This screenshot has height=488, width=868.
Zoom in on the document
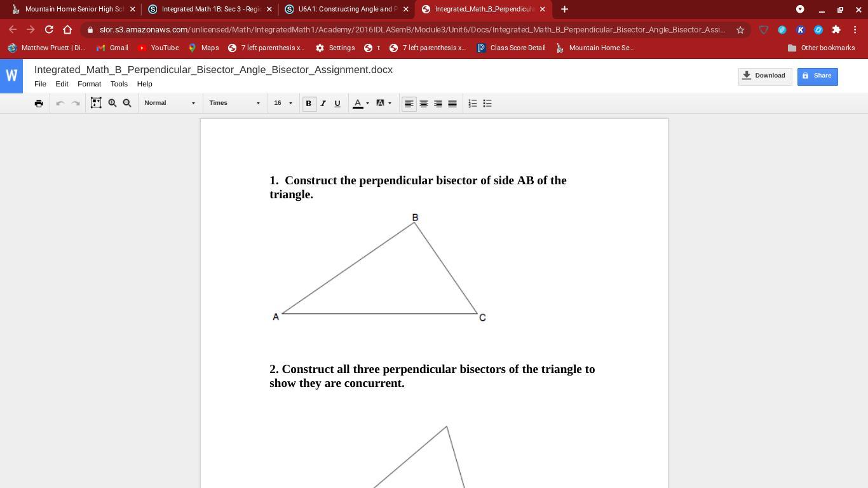112,103
